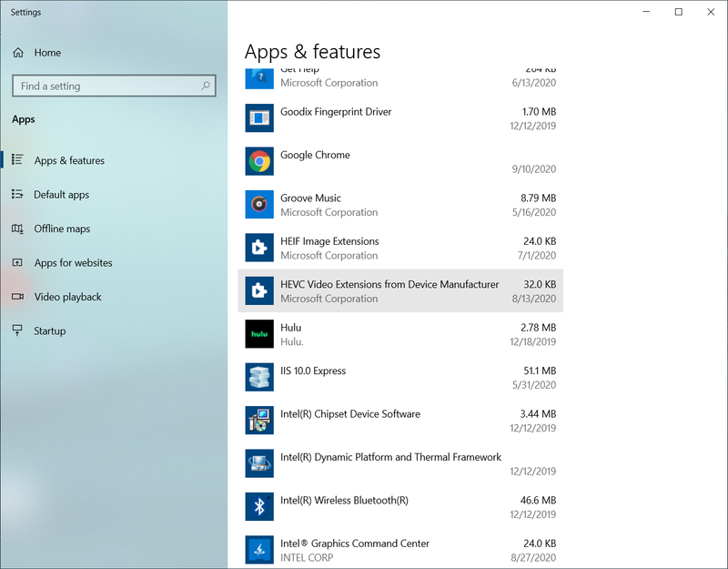The height and width of the screenshot is (569, 728).
Task: Click the Google Chrome app icon
Action: pyautogui.click(x=259, y=161)
